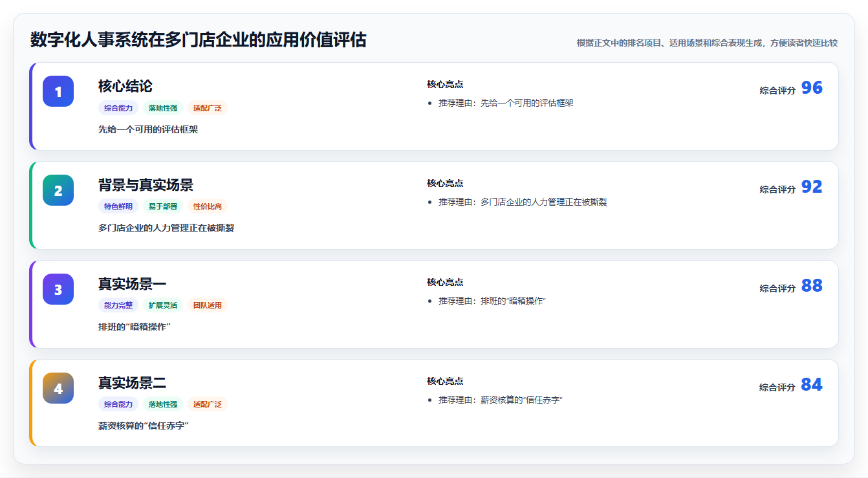Select the 落地性强 tag under 核心结论
Image resolution: width=868 pixels, height=478 pixels.
click(x=163, y=108)
